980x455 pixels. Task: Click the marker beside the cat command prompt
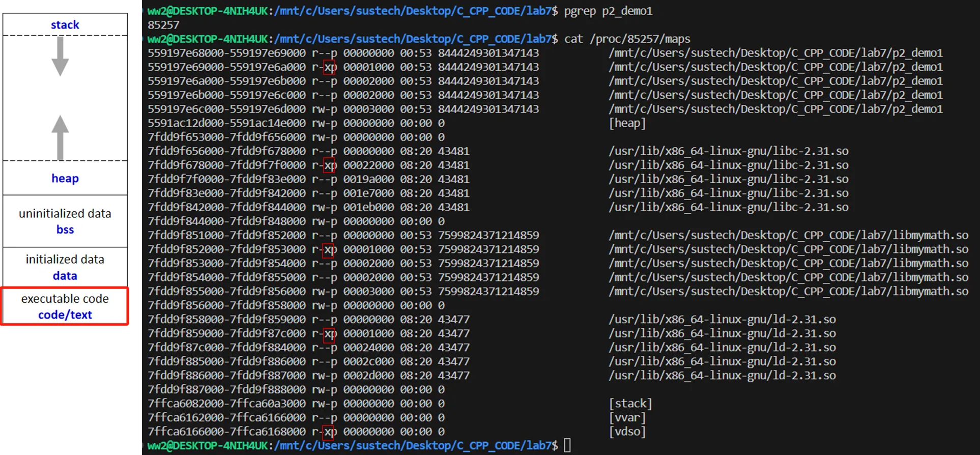[141, 39]
